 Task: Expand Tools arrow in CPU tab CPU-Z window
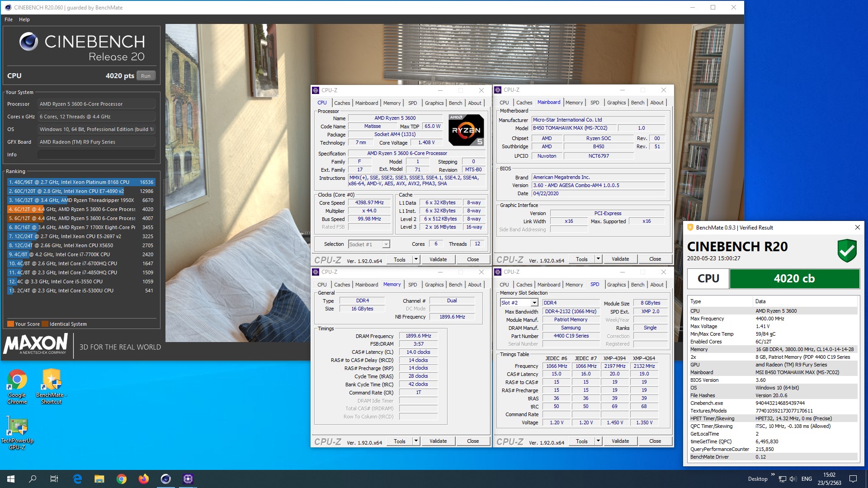(x=416, y=259)
